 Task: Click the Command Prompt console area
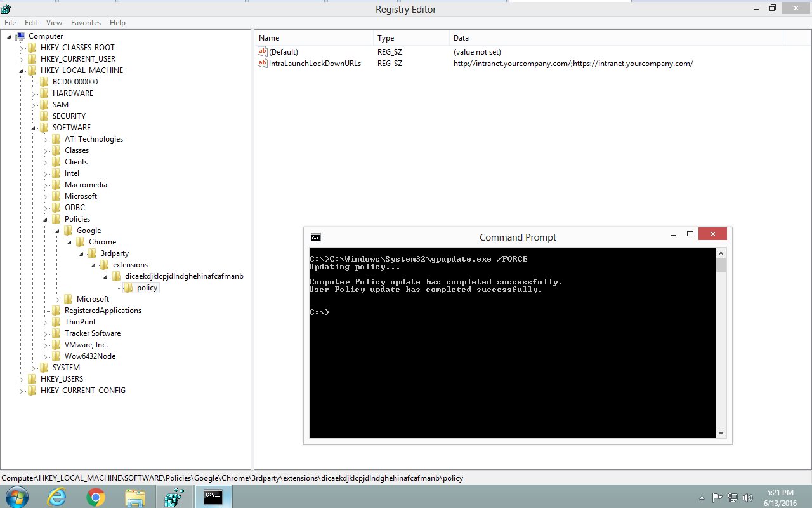click(x=512, y=343)
